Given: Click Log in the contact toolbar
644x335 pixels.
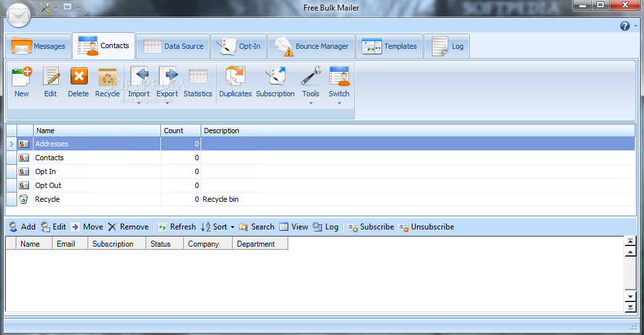Looking at the screenshot, I should click(x=325, y=227).
